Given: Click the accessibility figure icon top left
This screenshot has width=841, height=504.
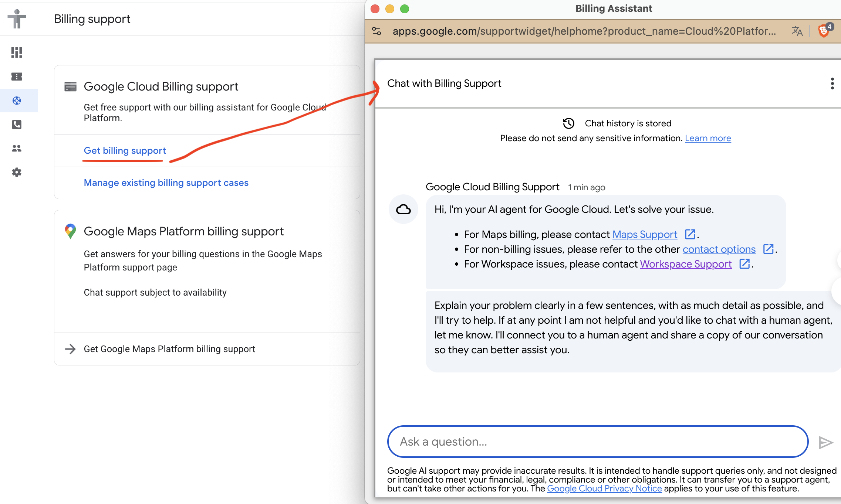Looking at the screenshot, I should 17,18.
